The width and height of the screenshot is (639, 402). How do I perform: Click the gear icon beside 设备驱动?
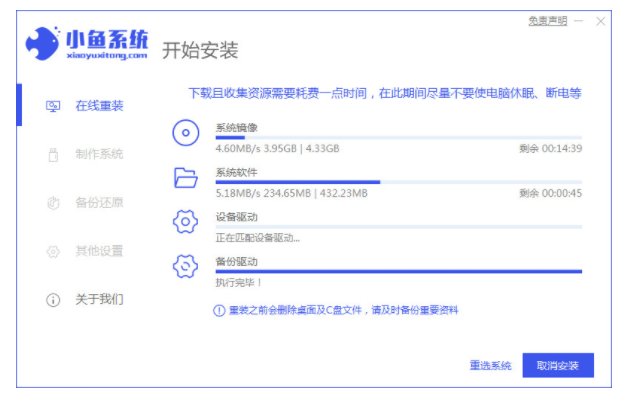tap(185, 222)
